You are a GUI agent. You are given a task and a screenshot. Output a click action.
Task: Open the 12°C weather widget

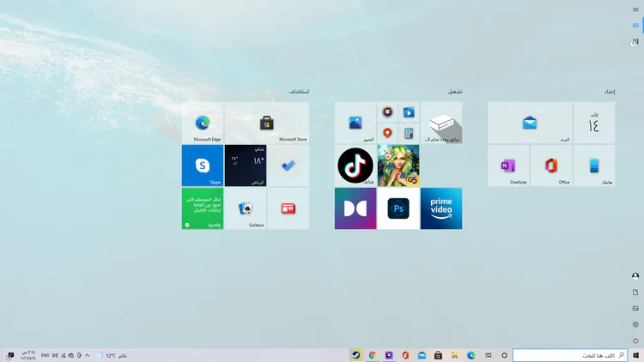[112, 355]
